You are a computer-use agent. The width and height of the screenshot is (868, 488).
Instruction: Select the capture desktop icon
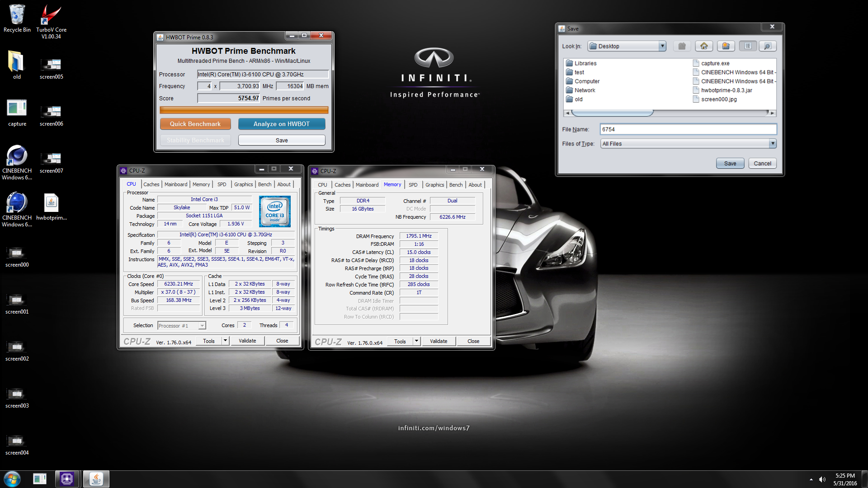(x=17, y=113)
